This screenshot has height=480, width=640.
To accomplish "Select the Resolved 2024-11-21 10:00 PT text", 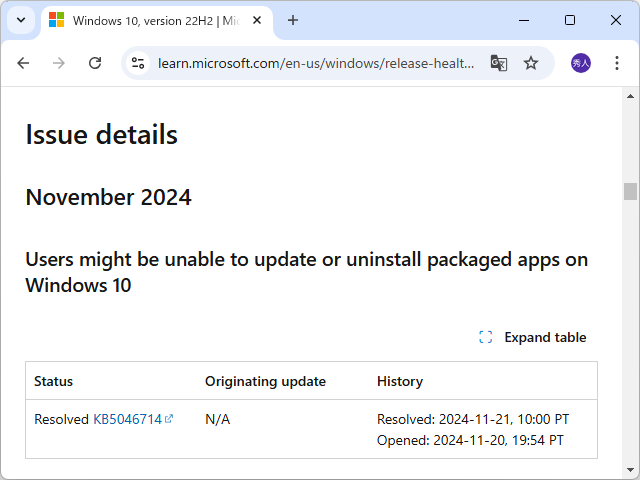I will (473, 419).
